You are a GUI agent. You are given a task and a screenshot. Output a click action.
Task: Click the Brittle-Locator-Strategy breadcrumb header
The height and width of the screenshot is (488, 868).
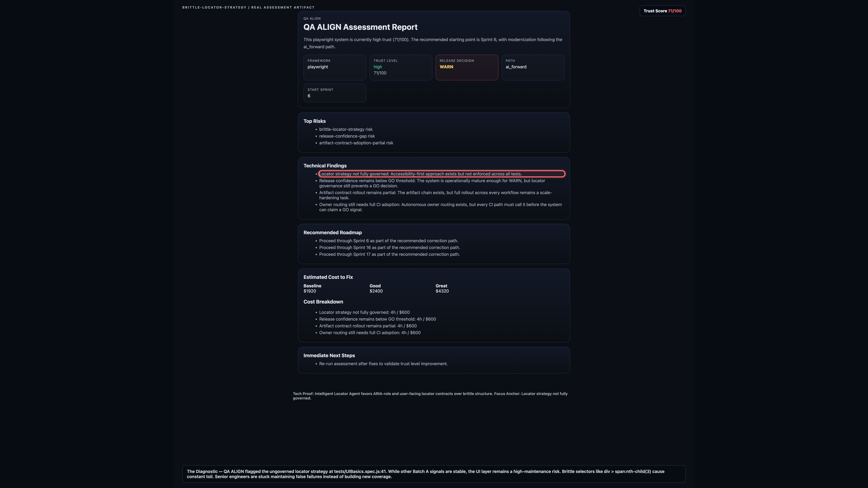click(248, 7)
